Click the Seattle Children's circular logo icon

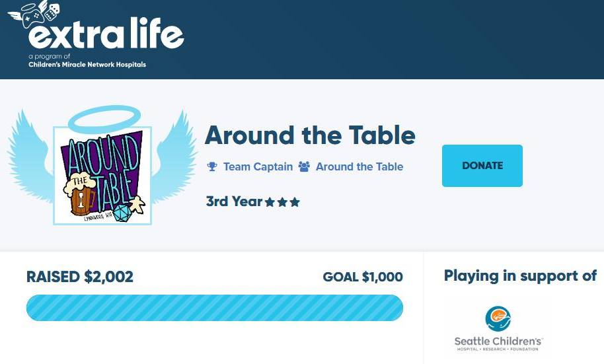(498, 318)
